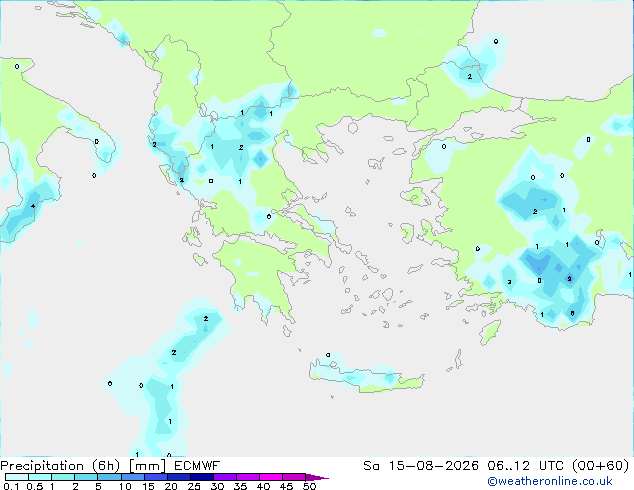The image size is (634, 490).
Task: Click the island of Rhodes outline
Action: pyautogui.click(x=490, y=332)
